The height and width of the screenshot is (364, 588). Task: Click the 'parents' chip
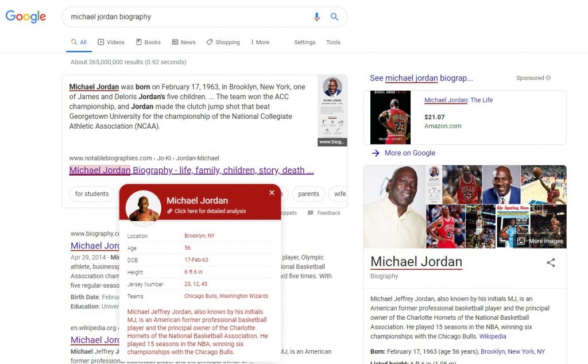308,194
